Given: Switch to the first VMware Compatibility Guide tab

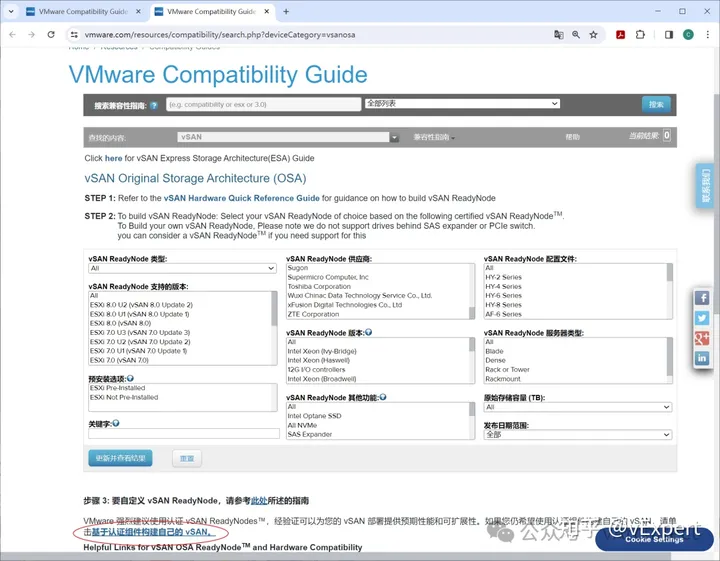Looking at the screenshot, I should (83, 11).
